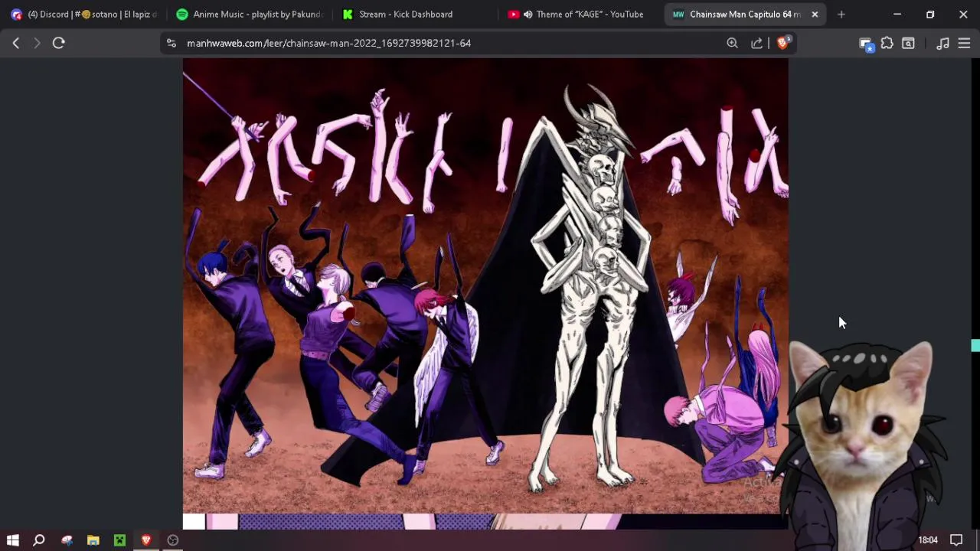This screenshot has height=551, width=980.
Task: Open Windows taskbar search
Action: (x=39, y=540)
